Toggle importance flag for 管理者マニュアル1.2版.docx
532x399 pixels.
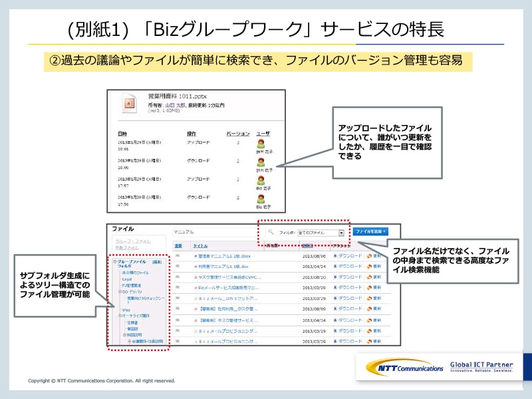(x=178, y=256)
